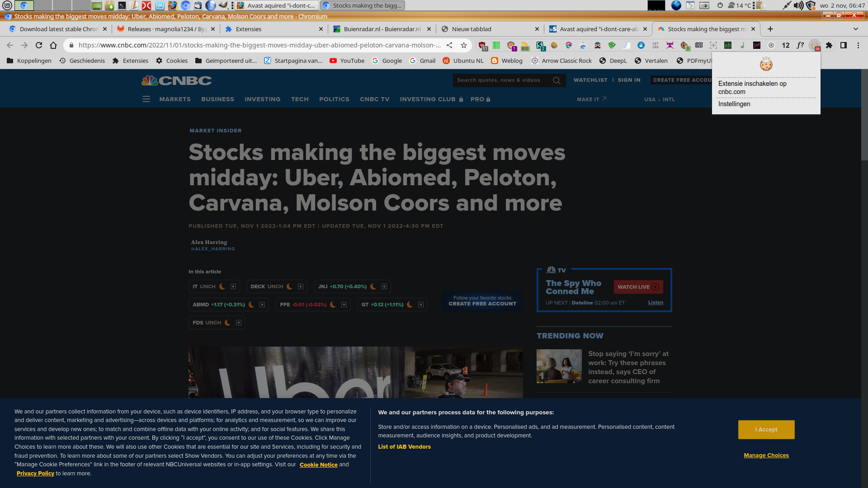Add ABMD to watchlist with plus icon

[262, 305]
